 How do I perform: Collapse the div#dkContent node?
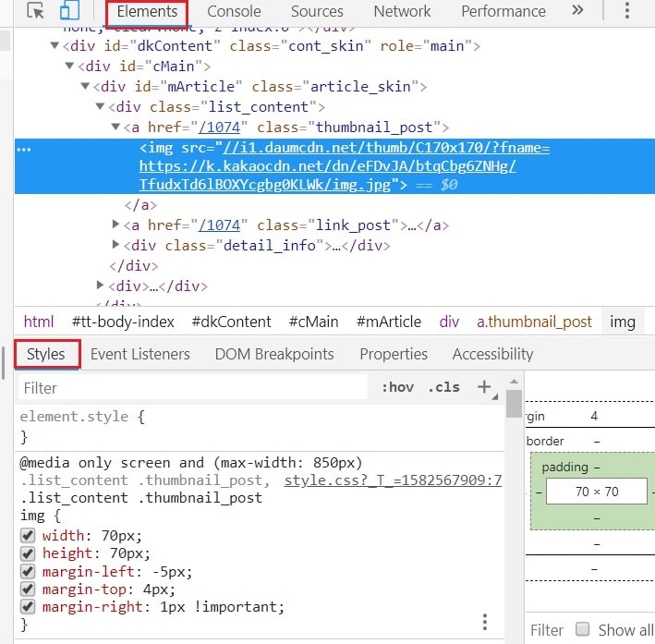[x=55, y=44]
